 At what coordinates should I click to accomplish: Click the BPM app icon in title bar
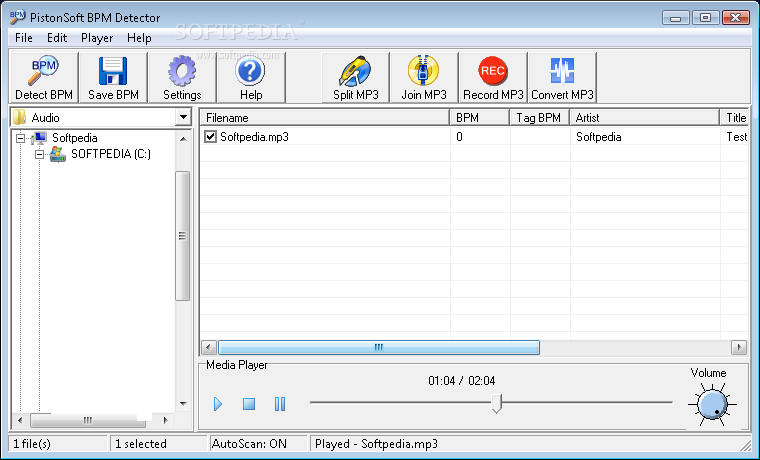point(17,17)
